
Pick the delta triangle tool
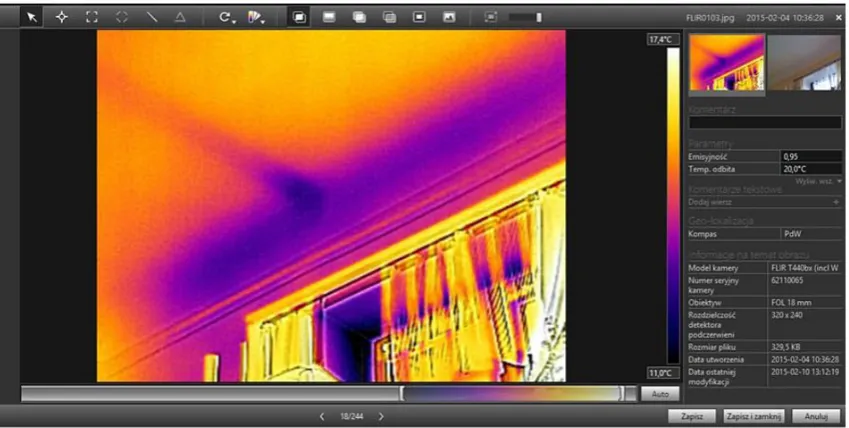[180, 17]
